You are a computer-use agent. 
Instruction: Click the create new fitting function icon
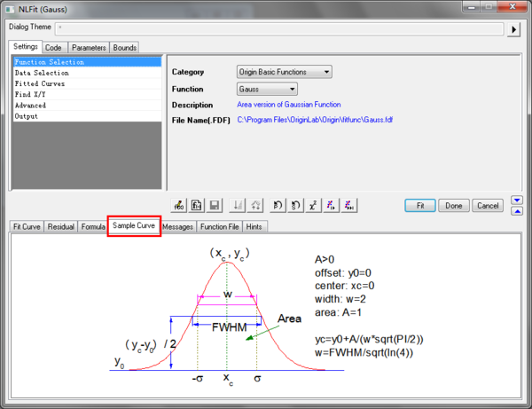[x=180, y=206]
